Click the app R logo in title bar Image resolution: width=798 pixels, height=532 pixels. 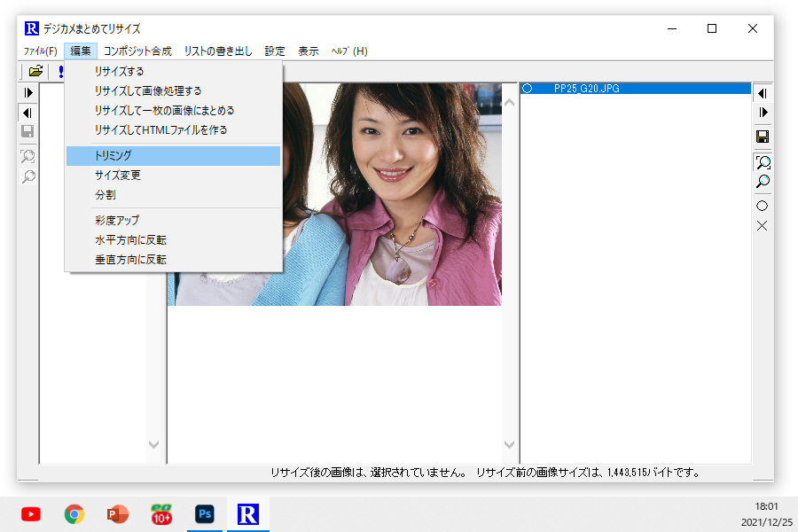[32, 28]
